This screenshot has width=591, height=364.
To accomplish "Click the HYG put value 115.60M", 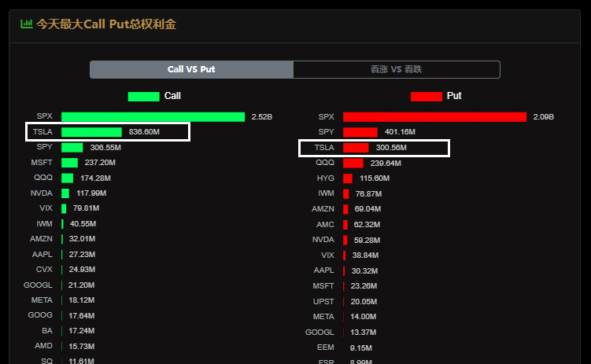I will [x=375, y=178].
